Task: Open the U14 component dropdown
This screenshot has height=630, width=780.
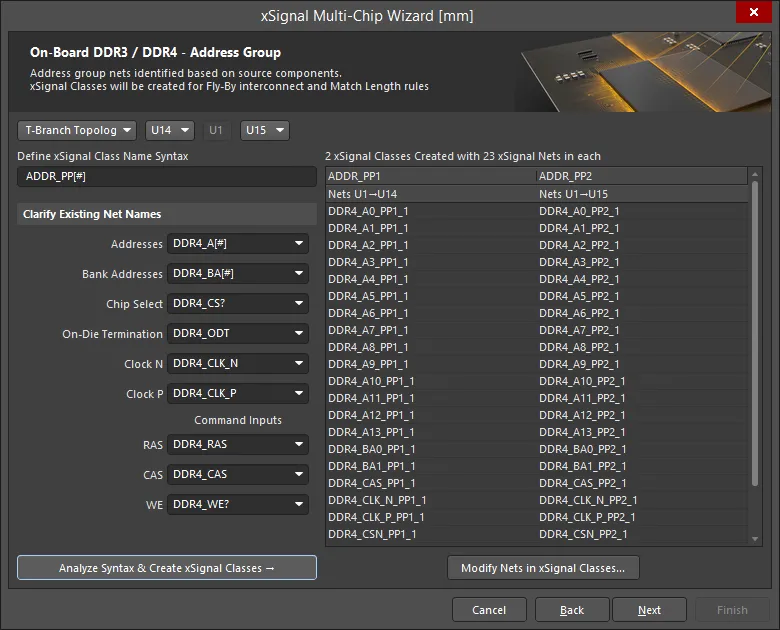Action: pyautogui.click(x=169, y=130)
